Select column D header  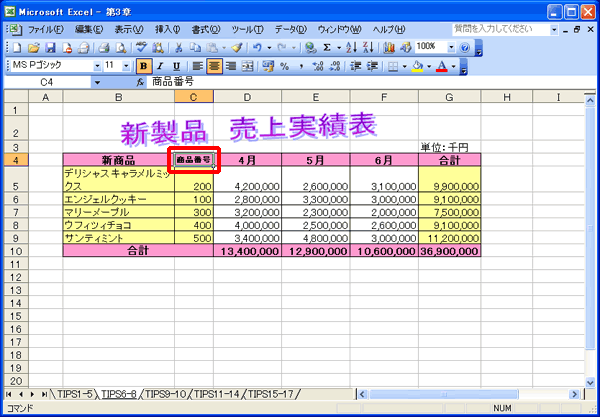[x=247, y=97]
